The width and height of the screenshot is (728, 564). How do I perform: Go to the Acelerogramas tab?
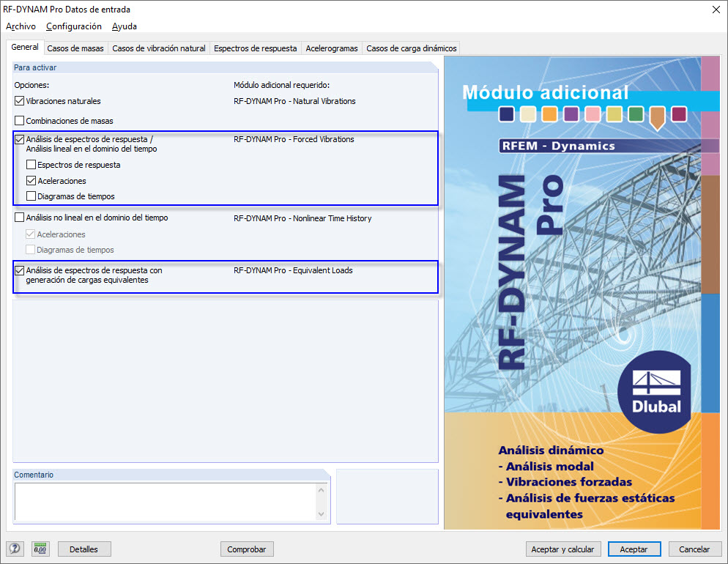331,48
